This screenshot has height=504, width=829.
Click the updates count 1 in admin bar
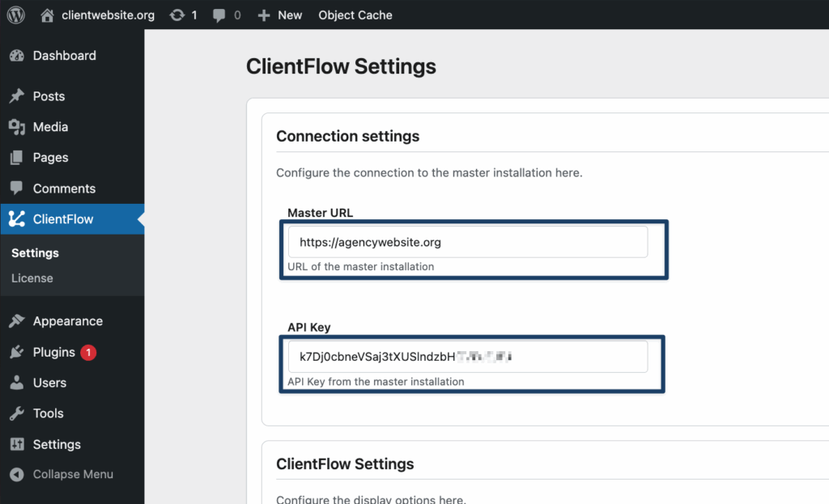coord(194,15)
